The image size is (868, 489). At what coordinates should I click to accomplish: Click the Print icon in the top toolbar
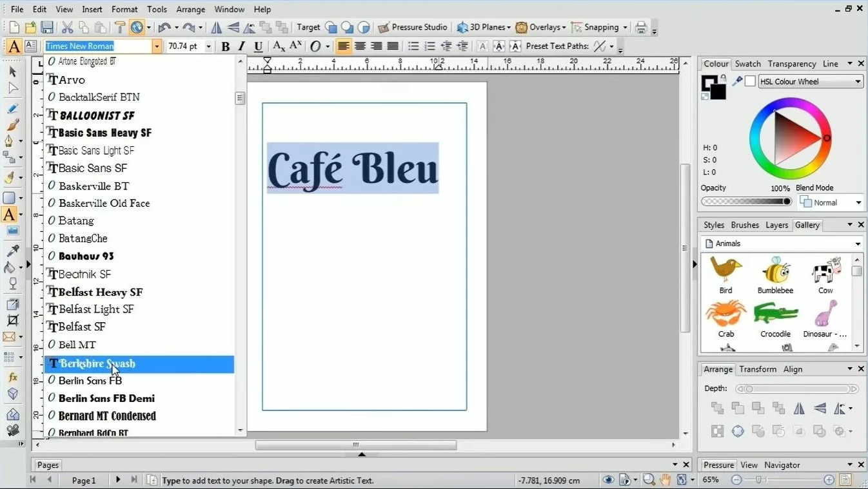640,27
